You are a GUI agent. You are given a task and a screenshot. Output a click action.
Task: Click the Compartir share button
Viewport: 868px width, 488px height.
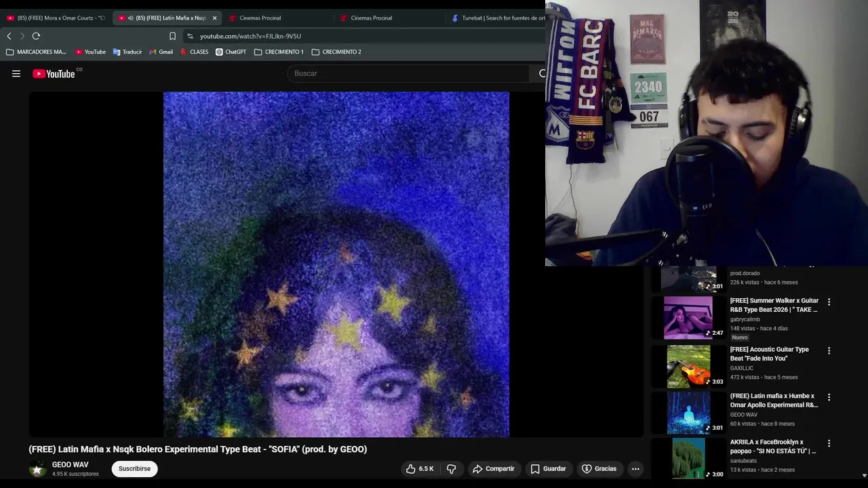[494, 469]
